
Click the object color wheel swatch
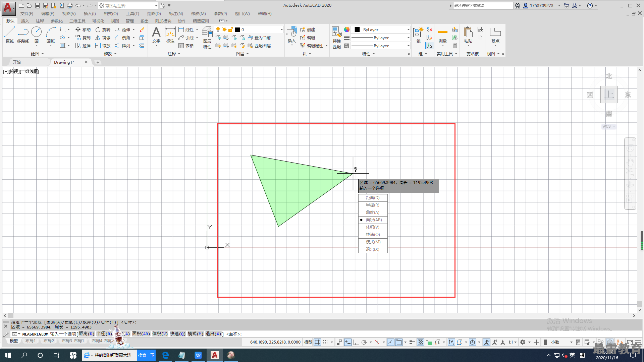tap(347, 29)
